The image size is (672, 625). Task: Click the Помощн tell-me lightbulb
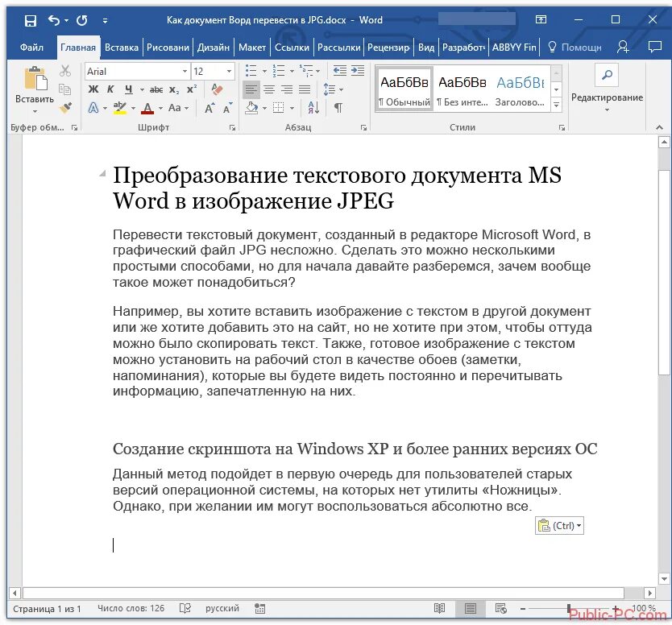tap(575, 48)
